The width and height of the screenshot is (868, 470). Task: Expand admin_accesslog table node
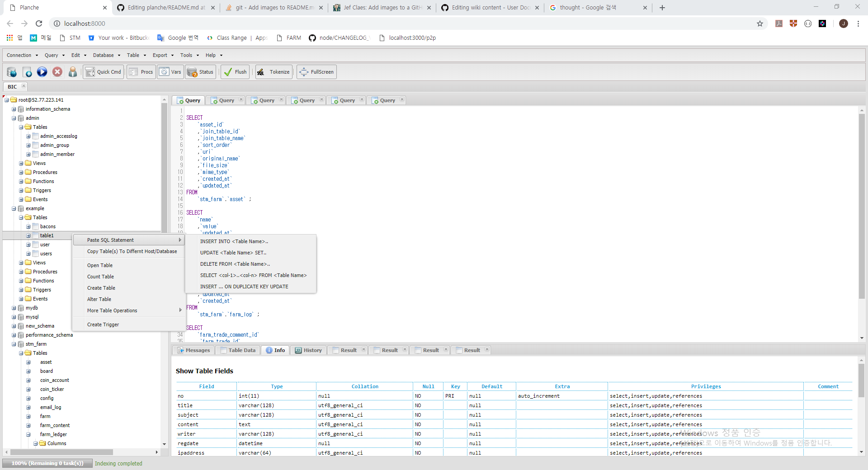[x=28, y=136]
